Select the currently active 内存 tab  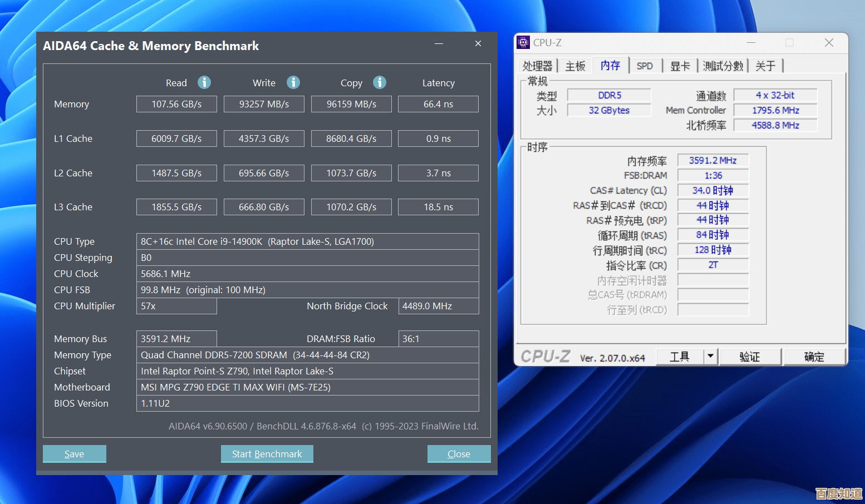click(611, 65)
